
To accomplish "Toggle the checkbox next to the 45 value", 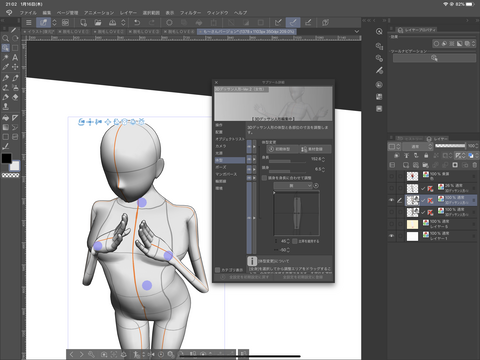I will pos(295,241).
